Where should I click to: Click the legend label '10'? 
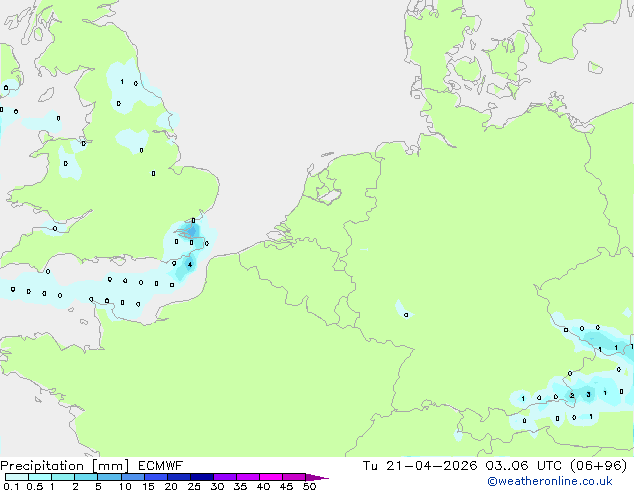coord(125,486)
